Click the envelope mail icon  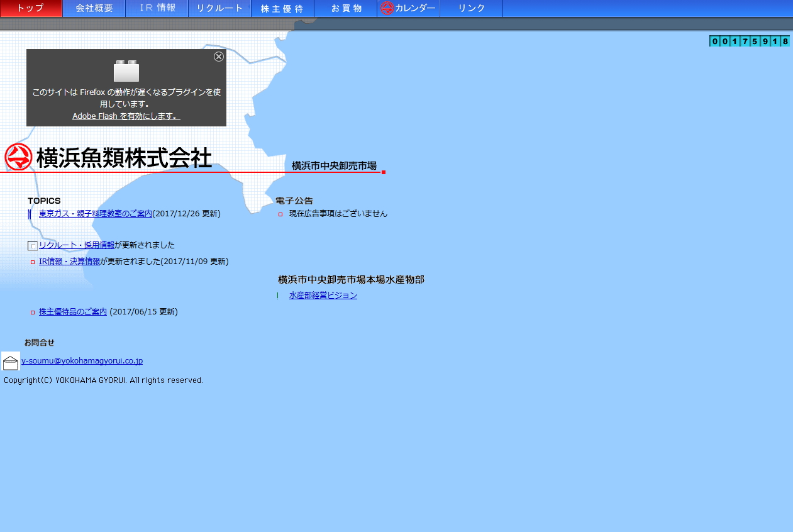click(x=11, y=362)
